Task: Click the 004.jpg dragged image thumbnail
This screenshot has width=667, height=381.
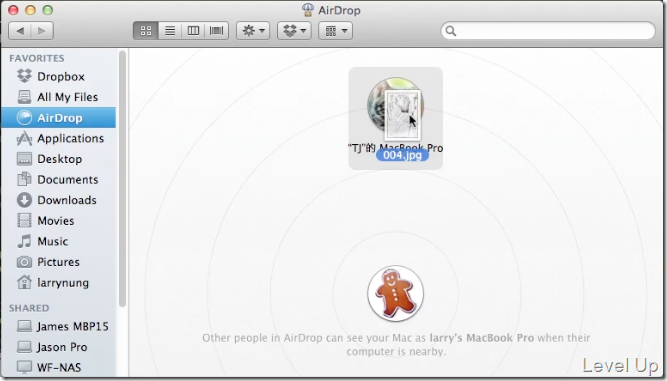Action: point(402,116)
